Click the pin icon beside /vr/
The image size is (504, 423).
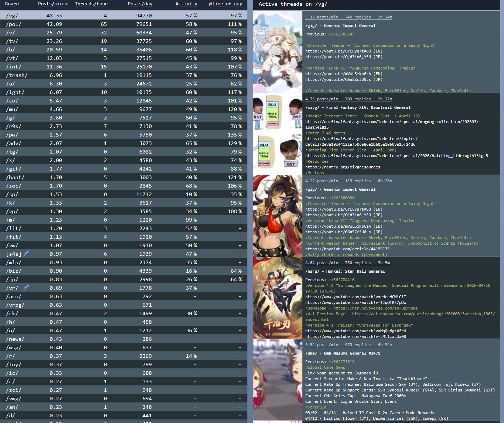pos(26,288)
